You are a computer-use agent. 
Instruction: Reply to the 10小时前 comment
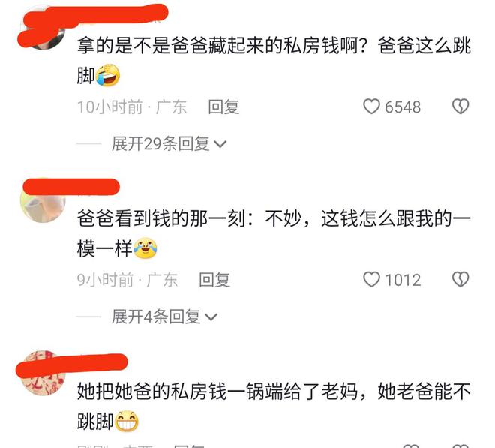[223, 107]
